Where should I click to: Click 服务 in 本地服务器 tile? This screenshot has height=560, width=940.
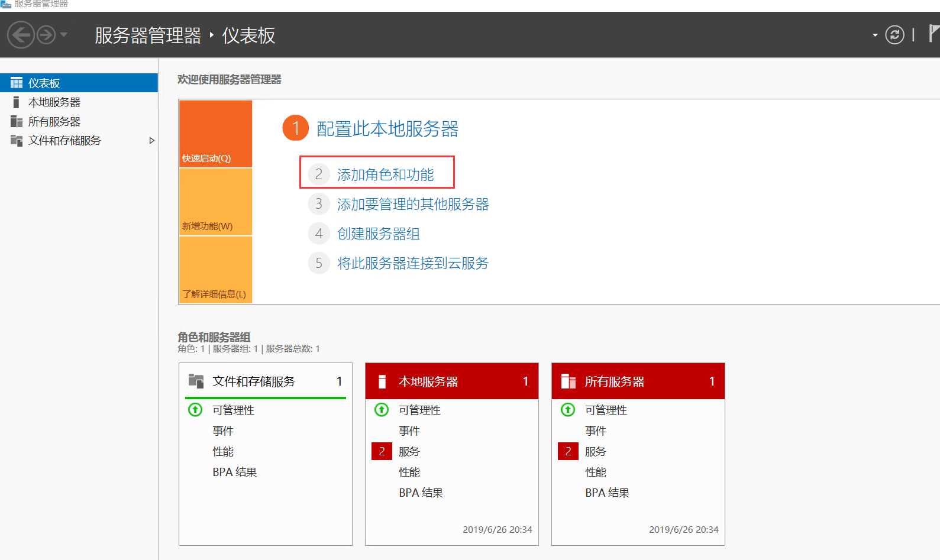pyautogui.click(x=409, y=451)
